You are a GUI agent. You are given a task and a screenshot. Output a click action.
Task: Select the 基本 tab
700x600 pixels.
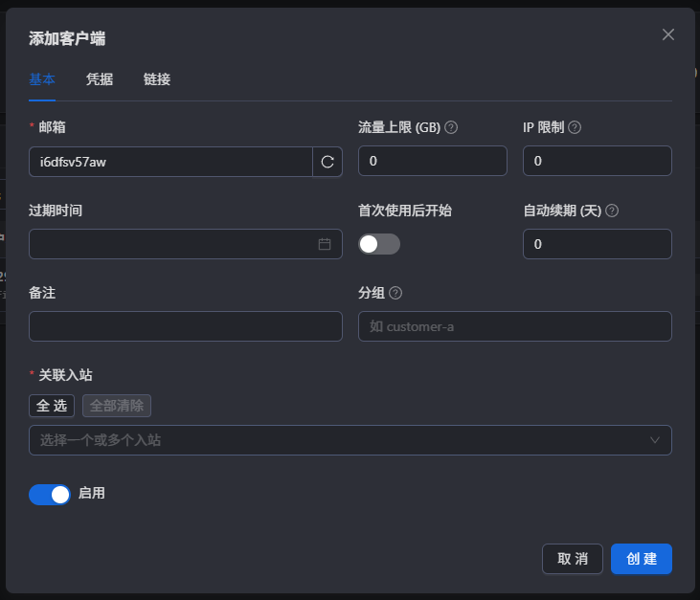coord(42,79)
